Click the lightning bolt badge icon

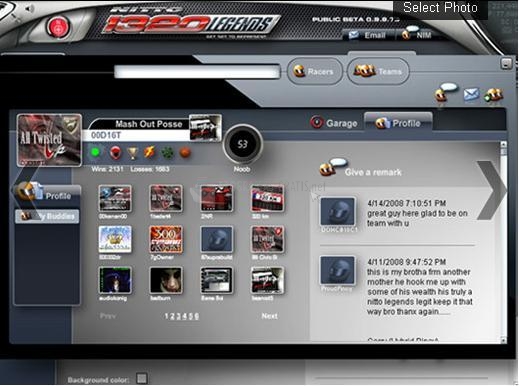(x=149, y=152)
